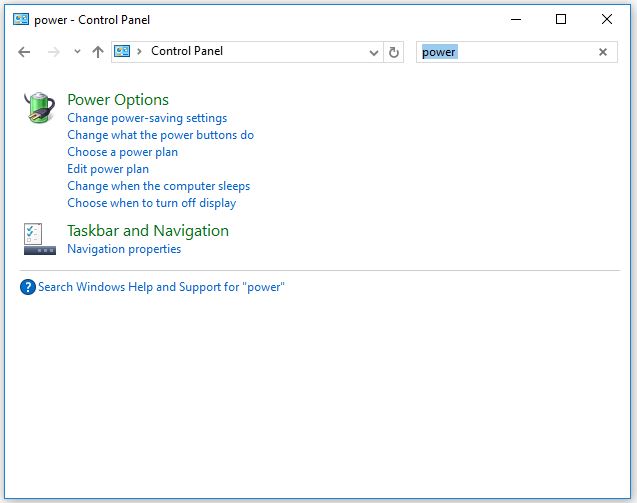Search Windows Help and Support for power

[161, 287]
